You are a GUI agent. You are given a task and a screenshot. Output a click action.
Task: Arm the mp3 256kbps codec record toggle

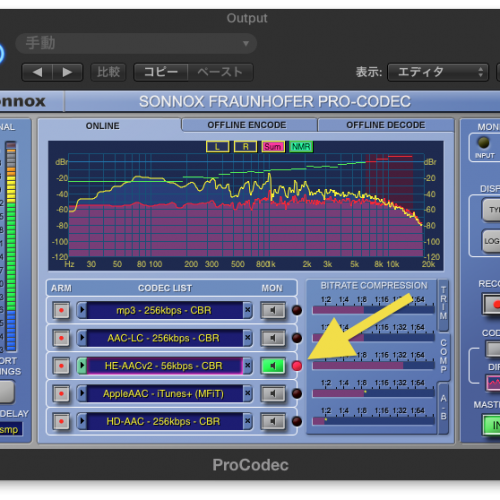coord(61,311)
